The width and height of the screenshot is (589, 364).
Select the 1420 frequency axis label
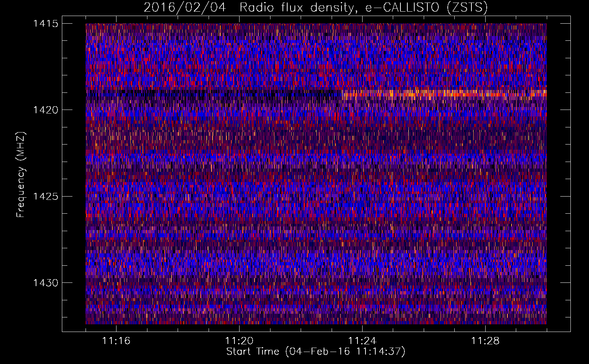click(x=46, y=110)
